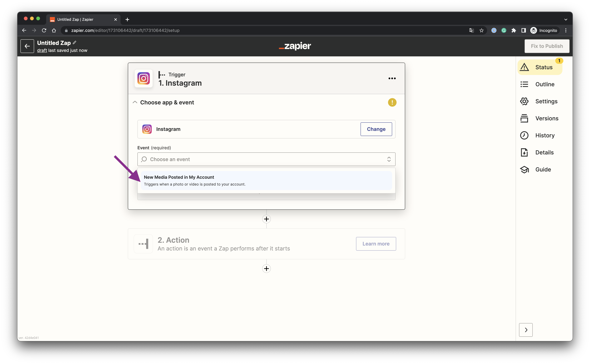590x364 pixels.
Task: Close the Untitled Zap tab
Action: click(116, 20)
